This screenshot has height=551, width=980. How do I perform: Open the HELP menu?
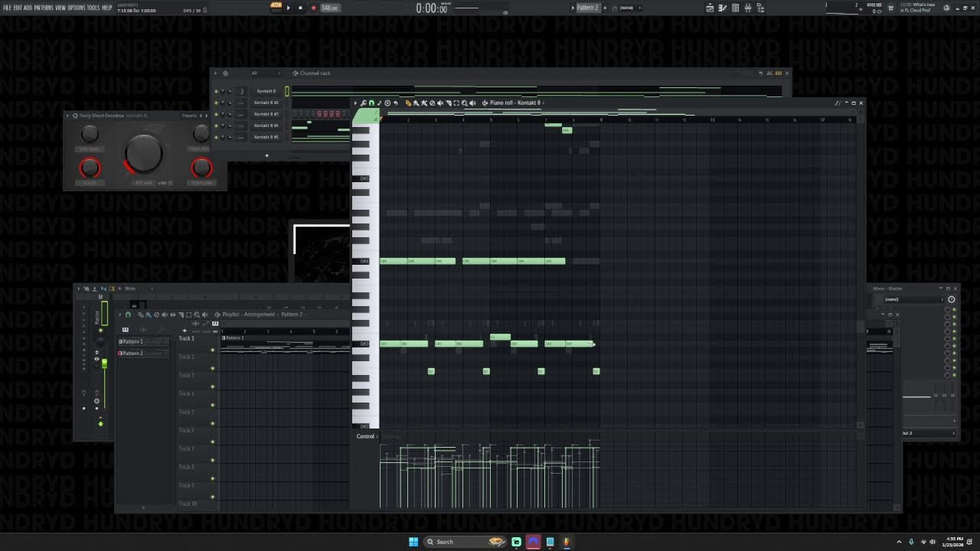tap(107, 8)
